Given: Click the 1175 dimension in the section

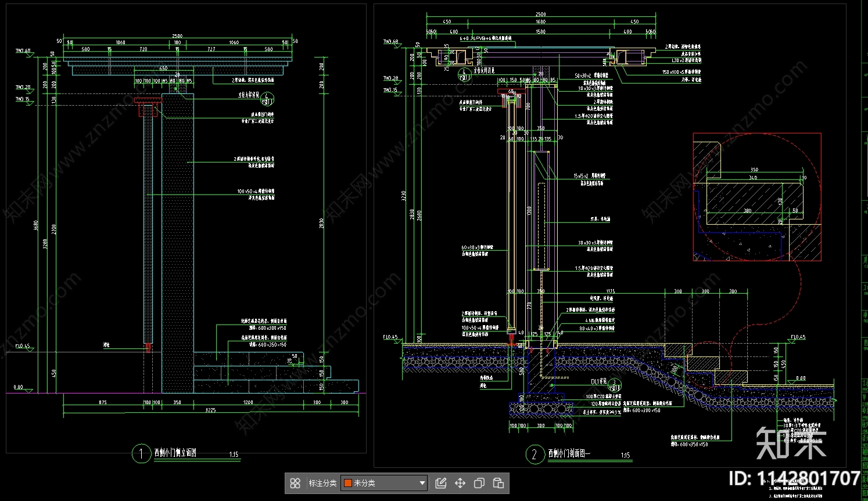Looking at the screenshot, I should pyautogui.click(x=610, y=291).
